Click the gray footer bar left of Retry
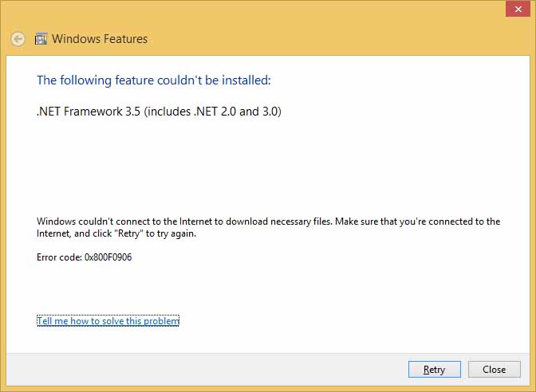The width and height of the screenshot is (536, 392). tap(199, 369)
